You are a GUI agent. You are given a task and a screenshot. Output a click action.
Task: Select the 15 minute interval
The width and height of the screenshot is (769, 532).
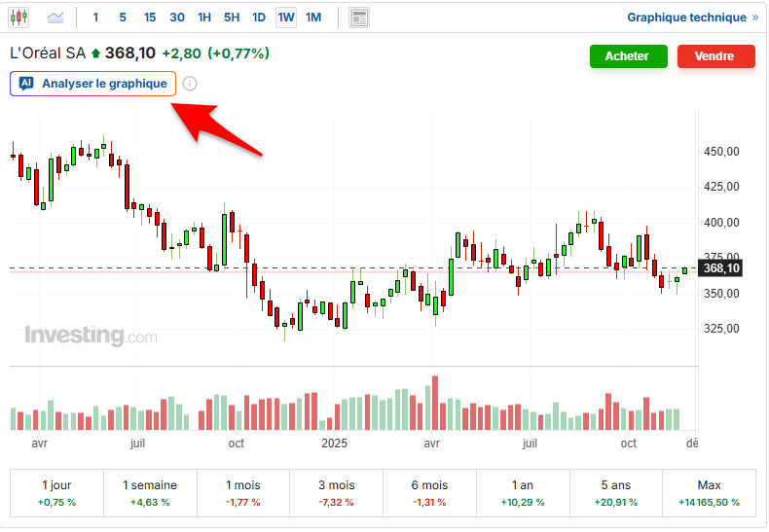(149, 18)
